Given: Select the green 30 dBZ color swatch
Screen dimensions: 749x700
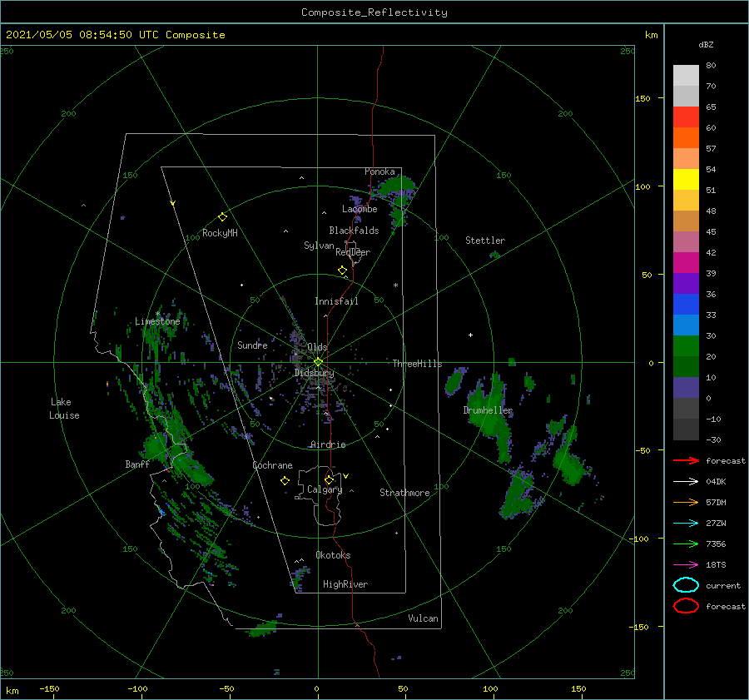Looking at the screenshot, I should (686, 345).
